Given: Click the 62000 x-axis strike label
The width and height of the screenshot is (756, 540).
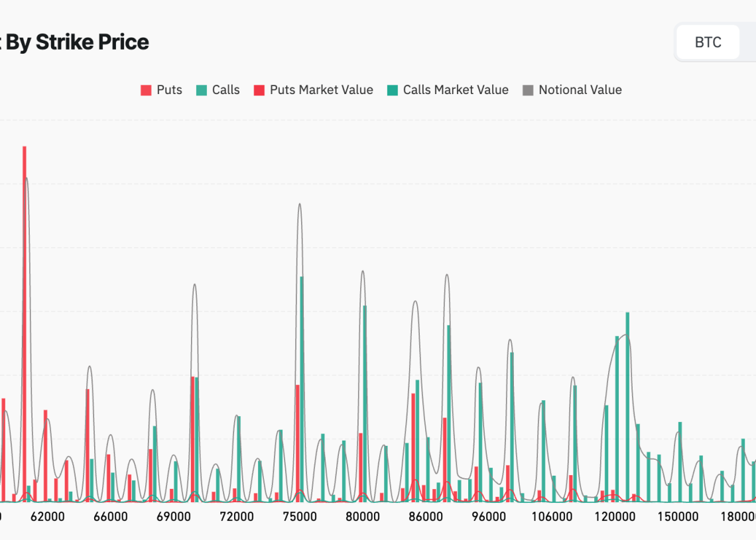Looking at the screenshot, I should coord(48,517).
